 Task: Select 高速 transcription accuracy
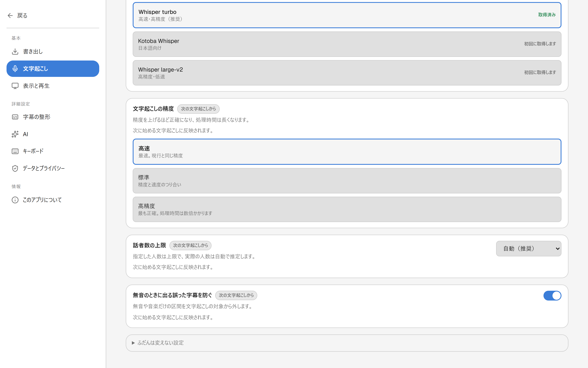coord(347,152)
